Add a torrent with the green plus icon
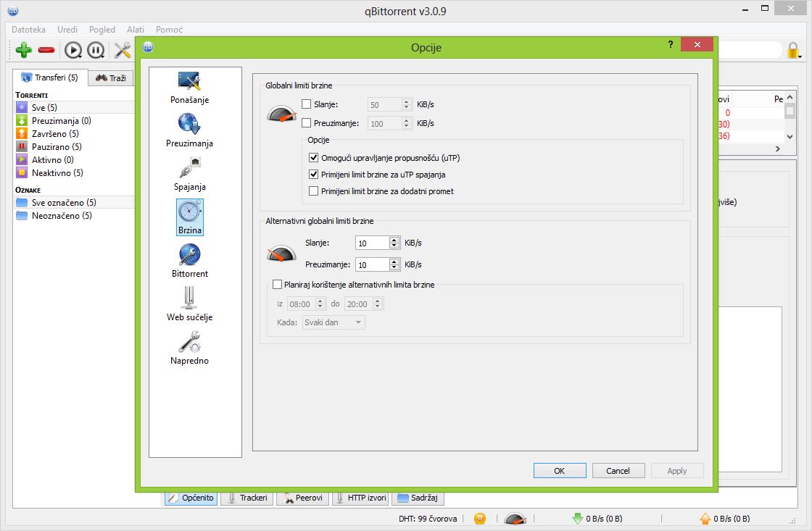Screen dimensions: 812x531 (x=23, y=50)
